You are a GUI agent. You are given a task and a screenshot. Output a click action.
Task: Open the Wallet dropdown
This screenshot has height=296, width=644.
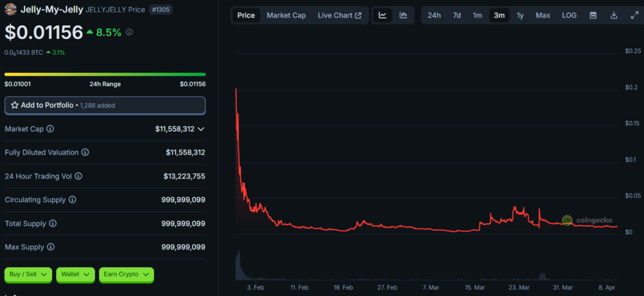[75, 275]
